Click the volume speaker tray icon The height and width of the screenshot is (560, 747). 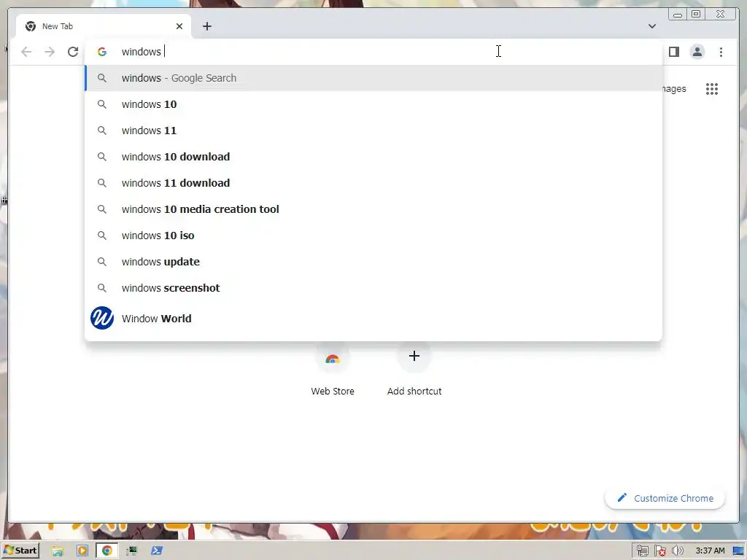tap(677, 551)
